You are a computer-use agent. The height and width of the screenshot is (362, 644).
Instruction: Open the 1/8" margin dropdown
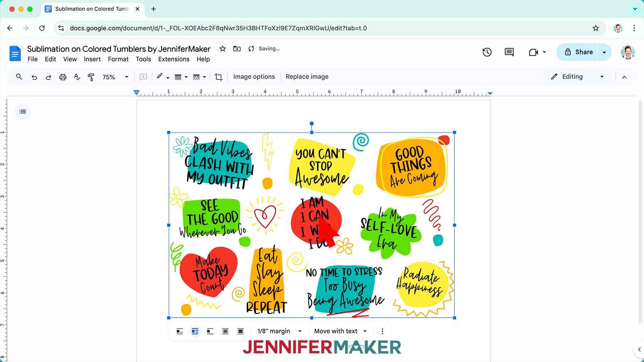pos(279,331)
